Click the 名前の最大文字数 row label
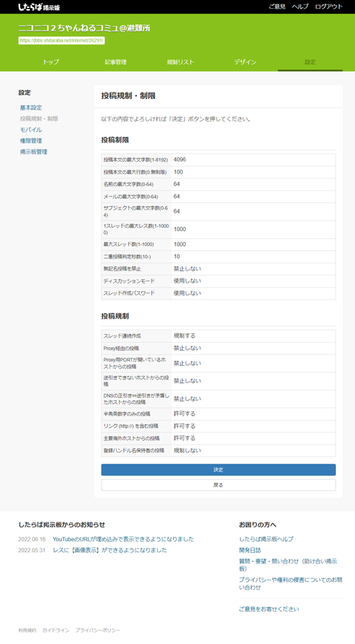Image resolution: width=355 pixels, height=644 pixels. coord(128,184)
